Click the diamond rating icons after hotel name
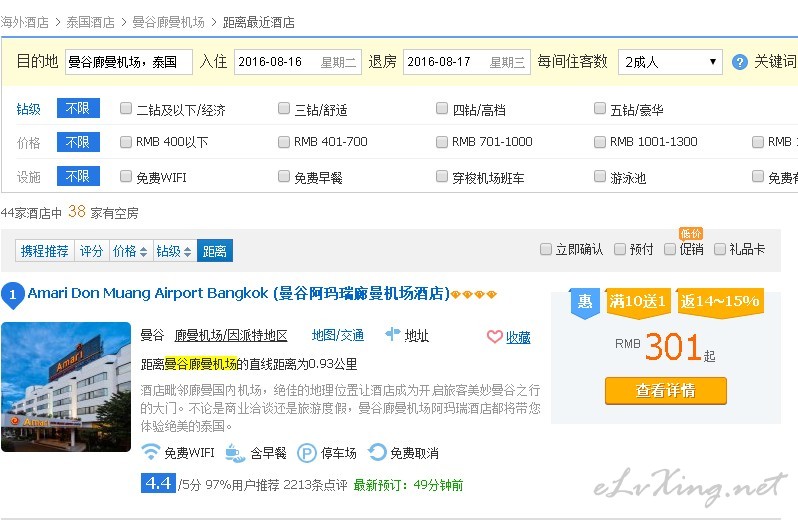This screenshot has width=798, height=520. [x=474, y=294]
